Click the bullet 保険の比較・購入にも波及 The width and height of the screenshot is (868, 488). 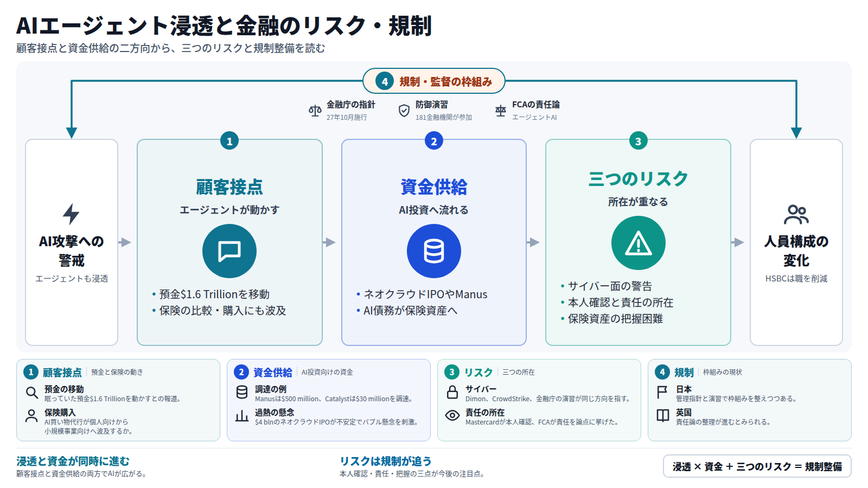(222, 311)
